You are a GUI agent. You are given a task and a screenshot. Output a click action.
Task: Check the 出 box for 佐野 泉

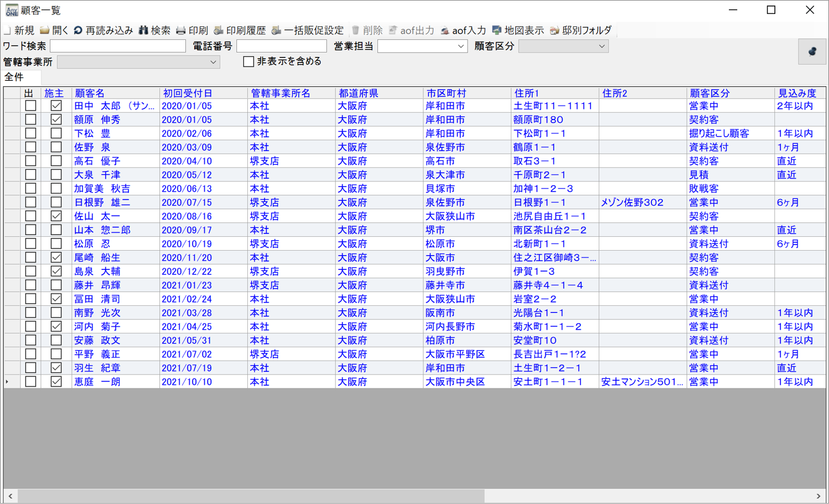click(31, 147)
